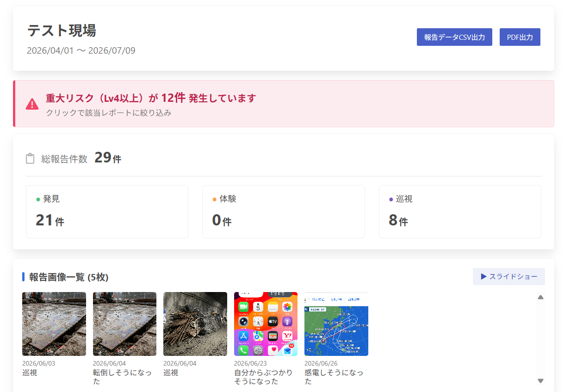564x392 pixels.
Task: Click the 転倒しそうになった caption
Action: point(122,377)
